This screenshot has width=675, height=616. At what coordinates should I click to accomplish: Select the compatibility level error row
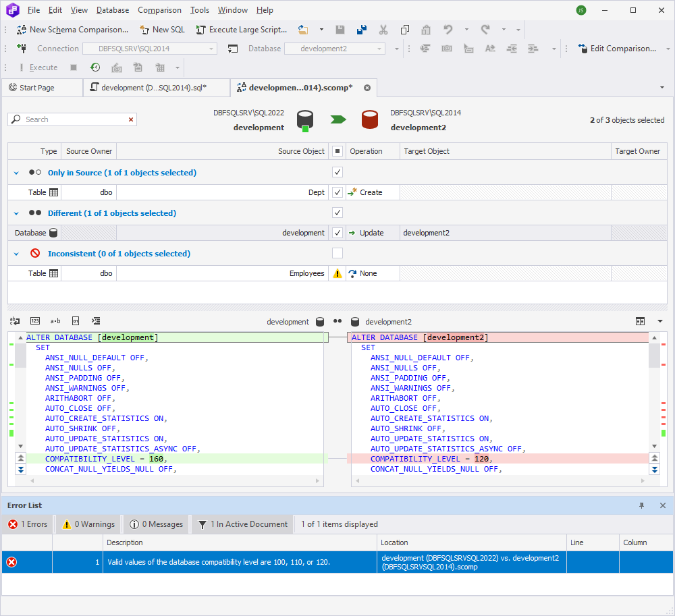pyautogui.click(x=337, y=562)
